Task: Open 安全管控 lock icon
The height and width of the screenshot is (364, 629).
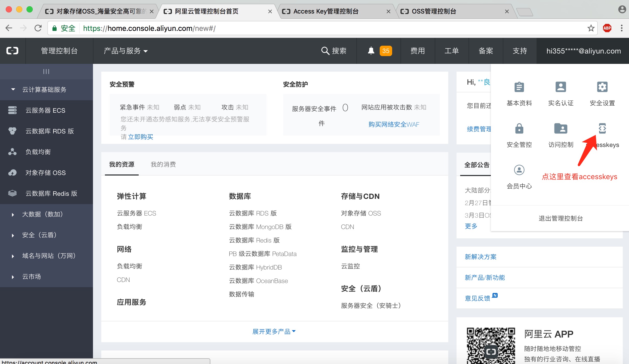Action: (519, 129)
